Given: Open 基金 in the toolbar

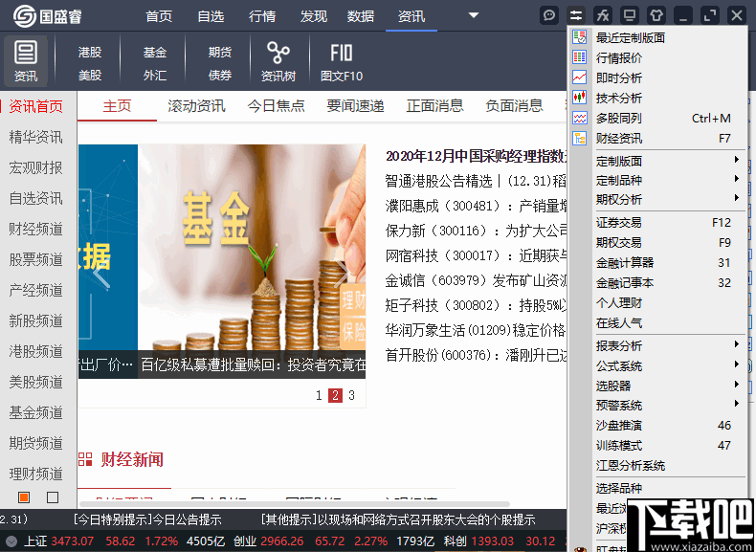Looking at the screenshot, I should click(x=155, y=52).
